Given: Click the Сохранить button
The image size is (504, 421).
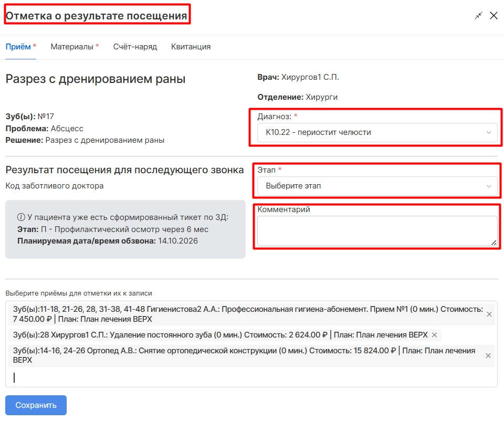Looking at the screenshot, I should coord(36,405).
